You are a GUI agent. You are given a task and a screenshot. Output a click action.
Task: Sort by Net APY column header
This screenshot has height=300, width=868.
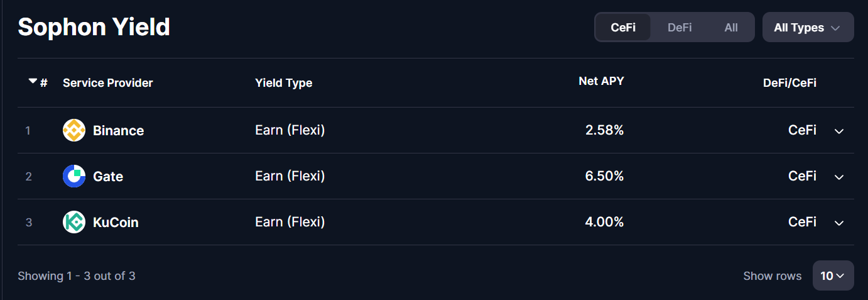tap(601, 81)
